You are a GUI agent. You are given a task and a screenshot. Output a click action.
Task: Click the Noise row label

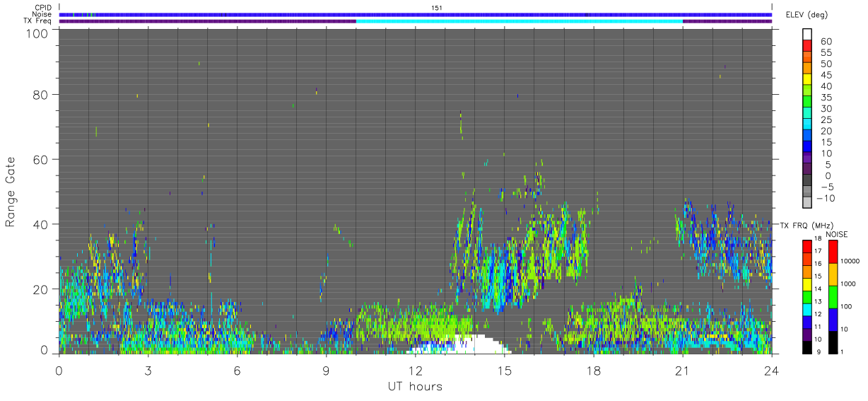[42, 14]
